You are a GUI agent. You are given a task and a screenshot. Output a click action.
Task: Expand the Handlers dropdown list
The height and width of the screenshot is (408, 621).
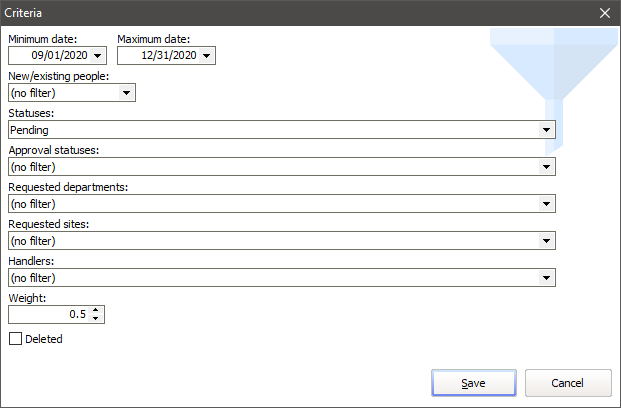coord(546,278)
